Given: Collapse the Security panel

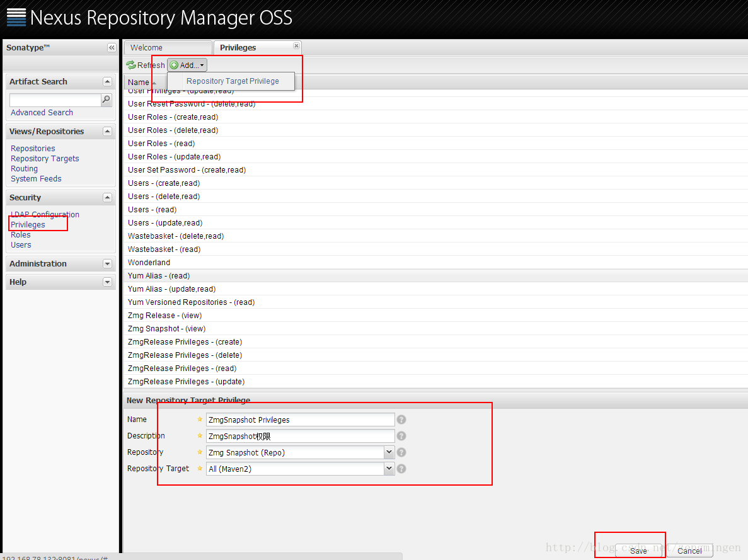Looking at the screenshot, I should pyautogui.click(x=107, y=197).
